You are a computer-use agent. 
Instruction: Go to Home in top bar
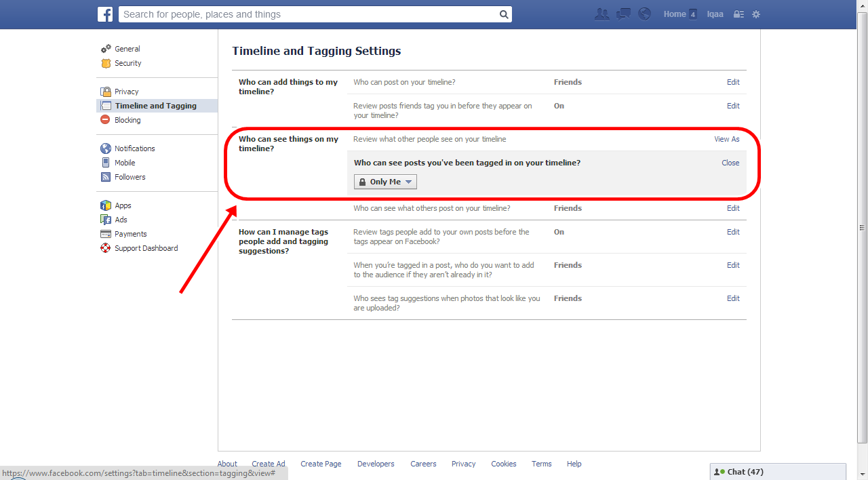pos(675,14)
